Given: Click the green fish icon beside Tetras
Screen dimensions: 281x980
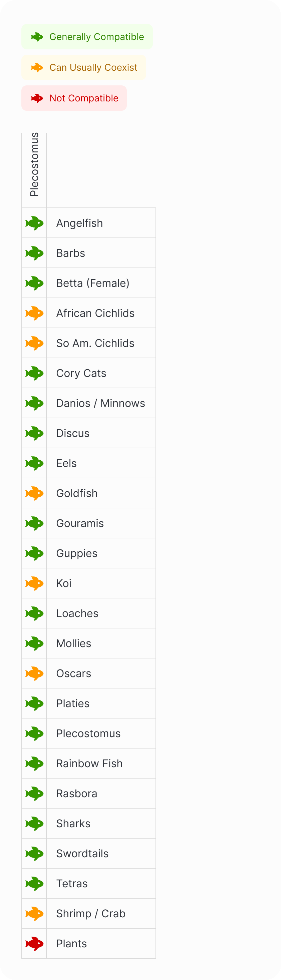Looking at the screenshot, I should [x=34, y=883].
